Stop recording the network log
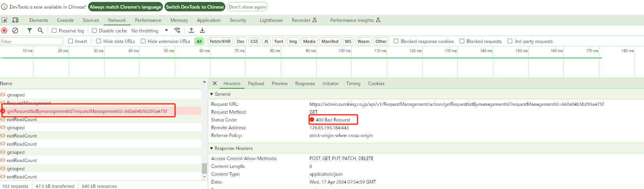This screenshot has width=644, height=189. coord(5,30)
